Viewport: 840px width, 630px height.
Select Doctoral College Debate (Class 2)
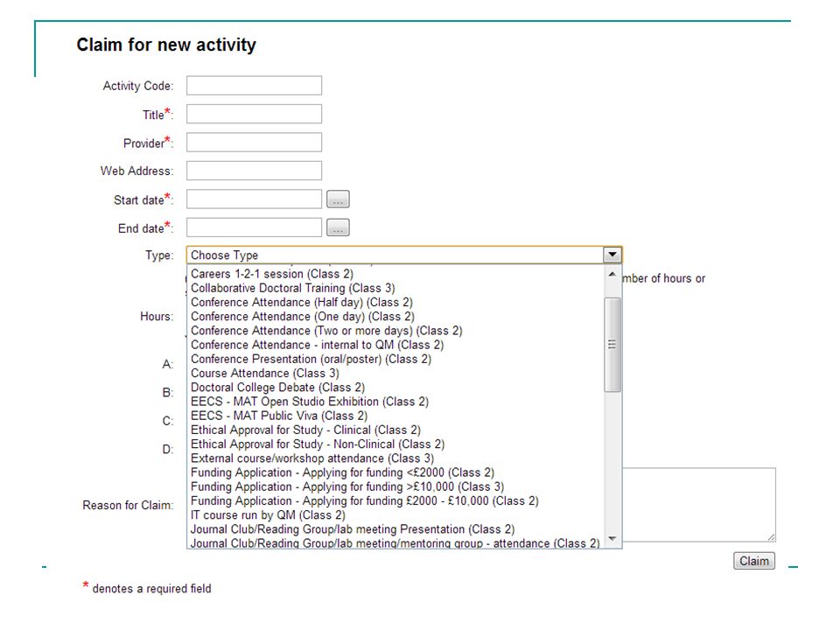[x=395, y=388]
